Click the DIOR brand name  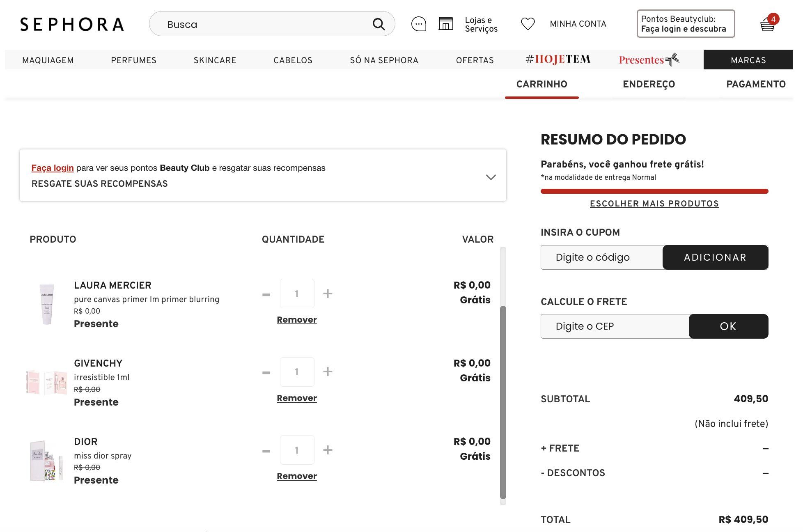[85, 442]
